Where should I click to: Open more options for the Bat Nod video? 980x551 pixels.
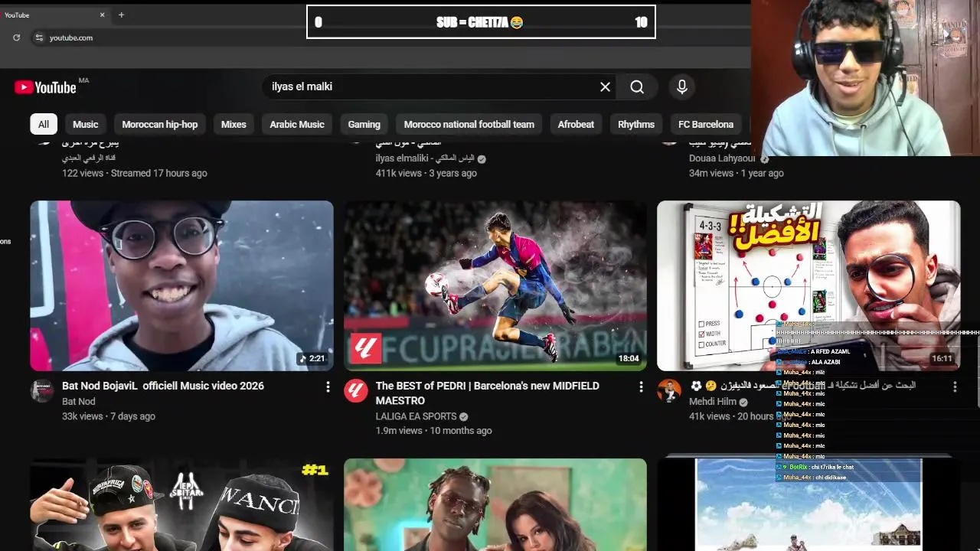click(x=328, y=387)
